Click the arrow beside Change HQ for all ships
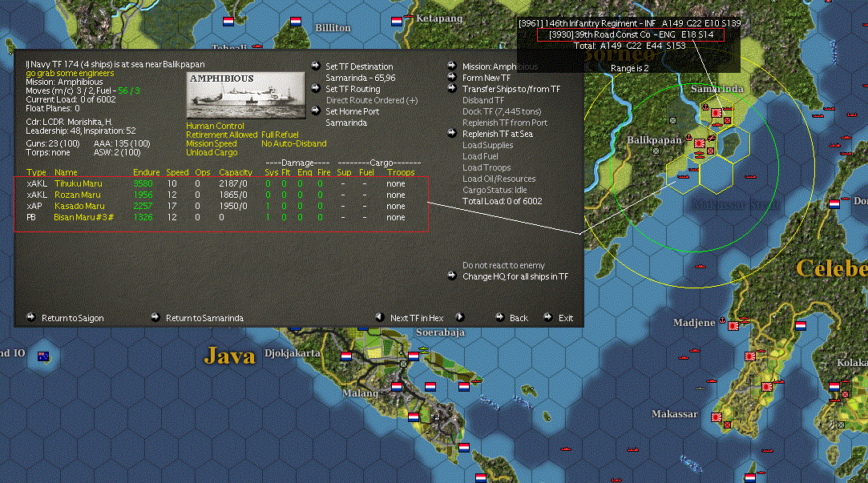This screenshot has width=868, height=483. click(x=452, y=276)
